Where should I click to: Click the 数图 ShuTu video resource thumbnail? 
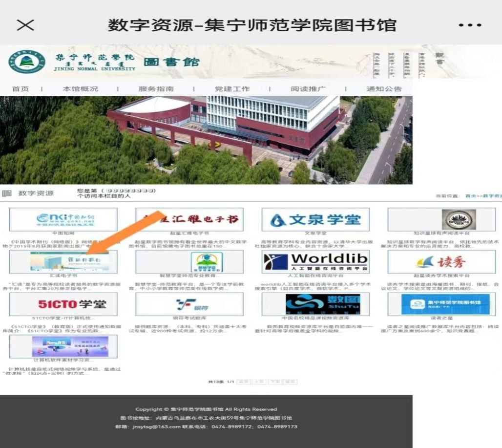[315, 304]
